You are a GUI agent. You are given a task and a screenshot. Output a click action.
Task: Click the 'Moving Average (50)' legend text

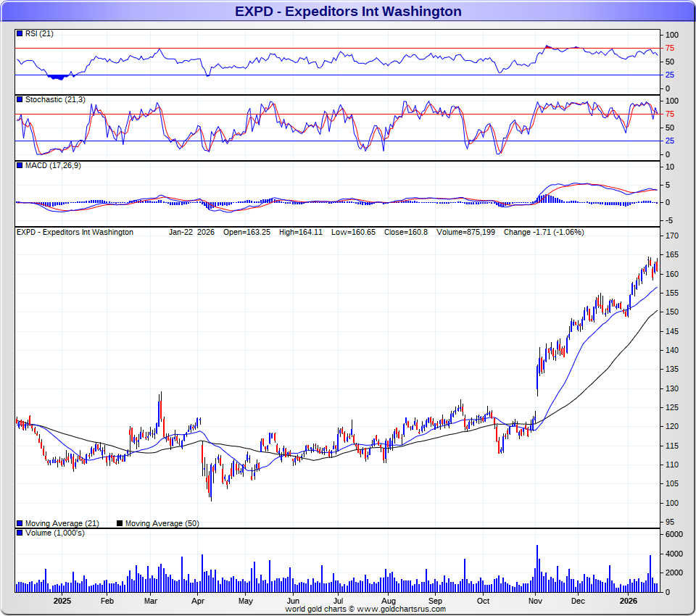(162, 523)
